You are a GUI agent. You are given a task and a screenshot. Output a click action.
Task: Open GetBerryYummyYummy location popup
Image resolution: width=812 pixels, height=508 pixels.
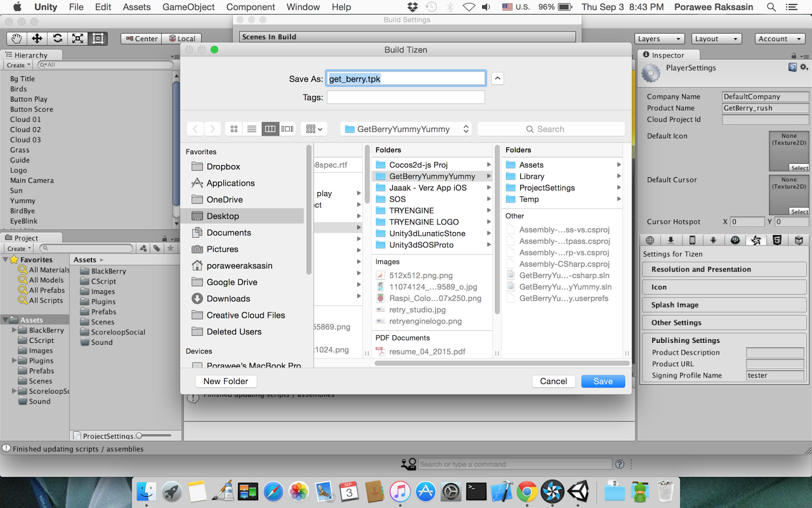406,129
